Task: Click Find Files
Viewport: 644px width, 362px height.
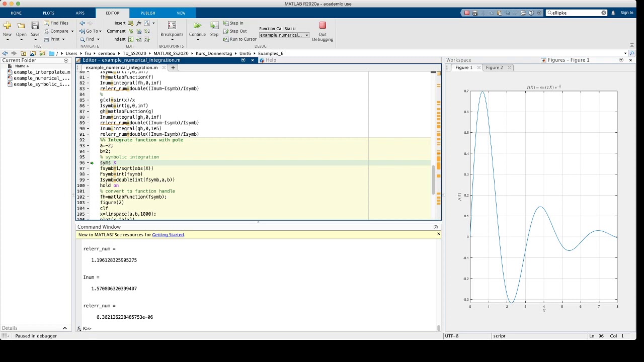Action: click(x=56, y=23)
